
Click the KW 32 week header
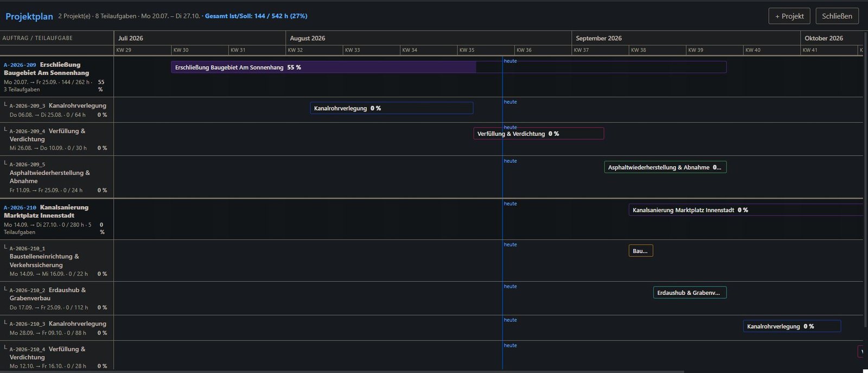315,50
